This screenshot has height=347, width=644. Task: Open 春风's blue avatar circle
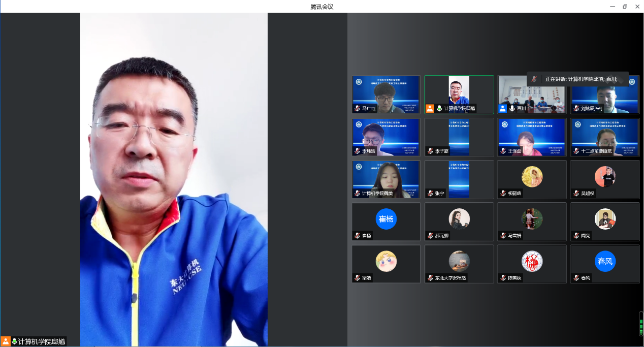pos(605,262)
